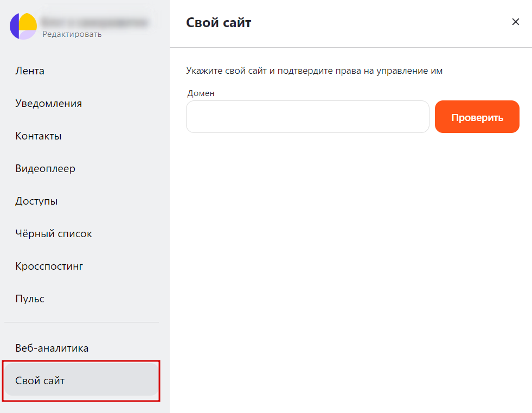Click the Укажите свой сайт description text

tap(314, 71)
